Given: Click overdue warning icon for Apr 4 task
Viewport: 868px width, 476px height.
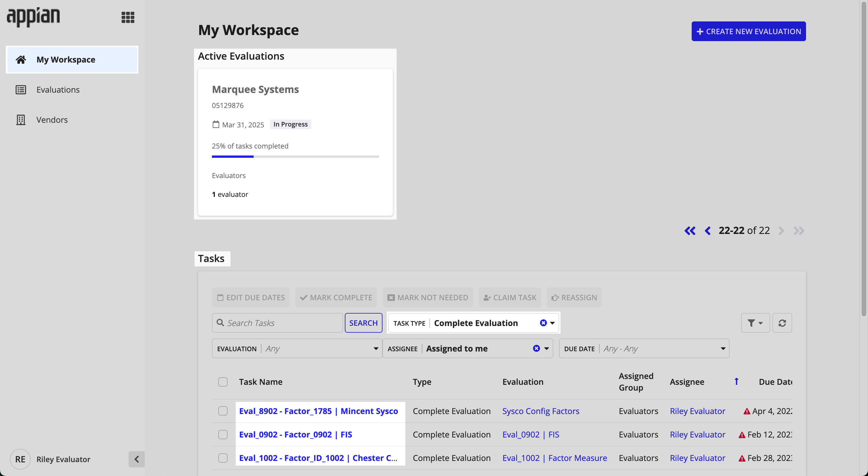Looking at the screenshot, I should tap(747, 411).
